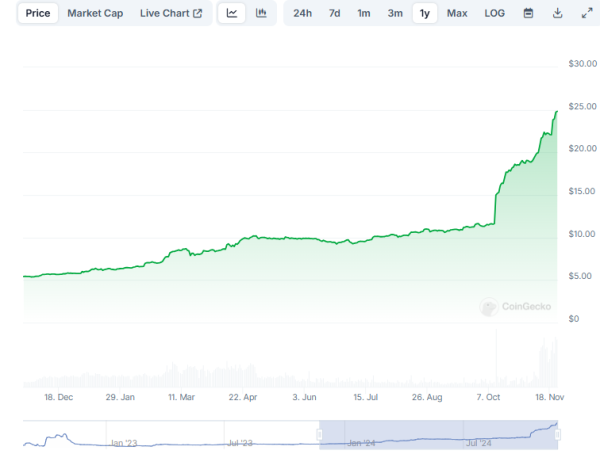Image resolution: width=600 pixels, height=458 pixels.
Task: Click the $15.00 axis label
Action: click(x=582, y=191)
